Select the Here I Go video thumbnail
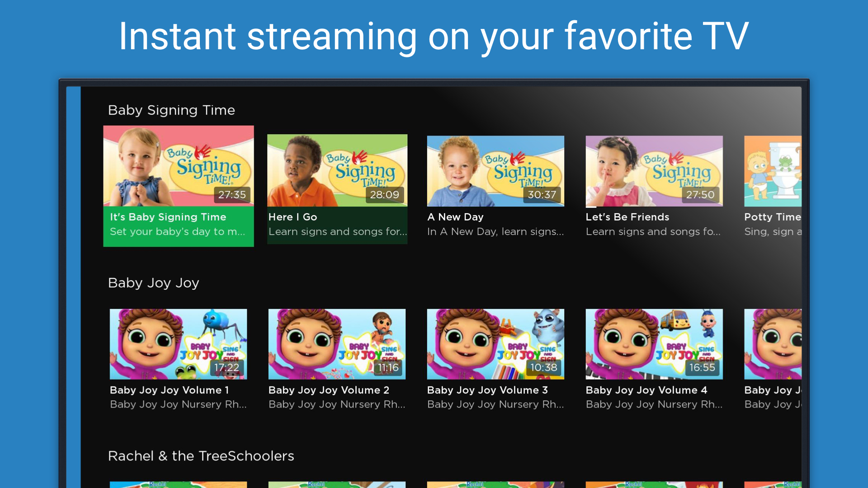The height and width of the screenshot is (488, 868). pyautogui.click(x=337, y=170)
